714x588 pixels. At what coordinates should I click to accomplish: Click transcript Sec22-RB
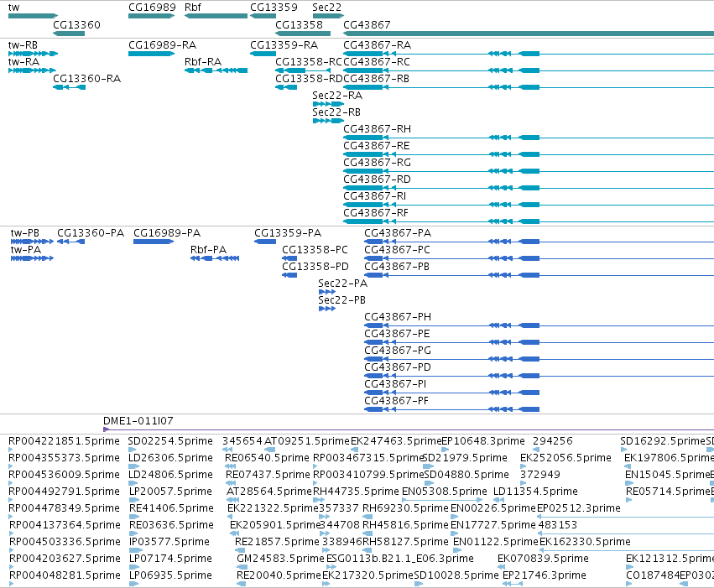336,113
